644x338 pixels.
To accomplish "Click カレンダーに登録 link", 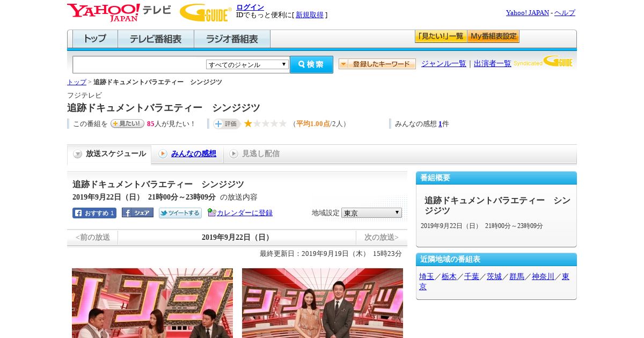I will (245, 213).
